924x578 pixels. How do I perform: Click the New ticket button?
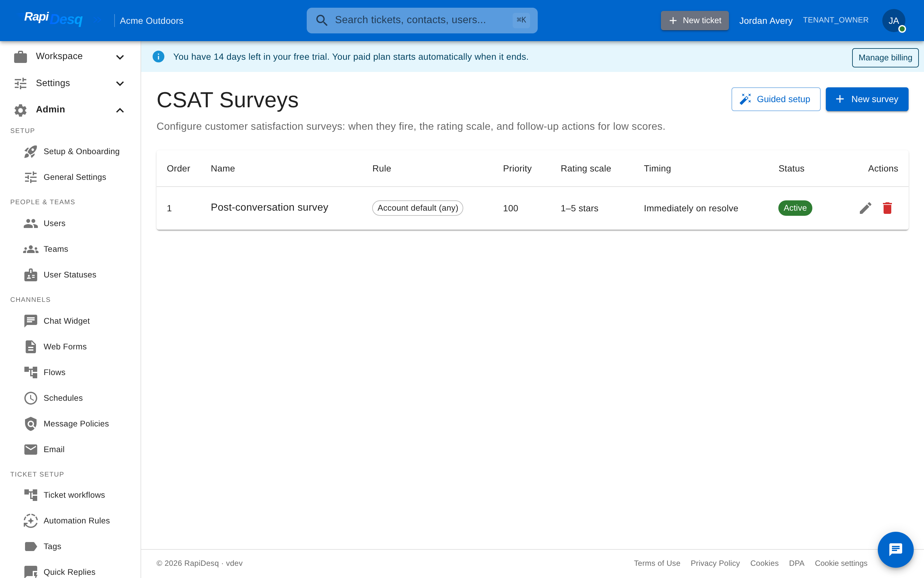(695, 20)
